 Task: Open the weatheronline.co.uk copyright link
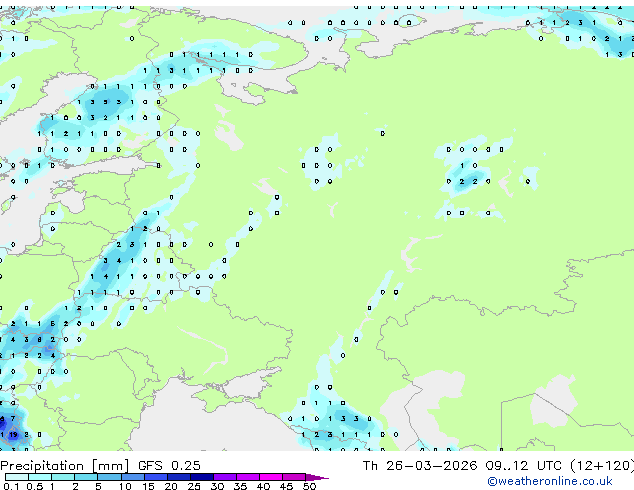click(x=549, y=481)
